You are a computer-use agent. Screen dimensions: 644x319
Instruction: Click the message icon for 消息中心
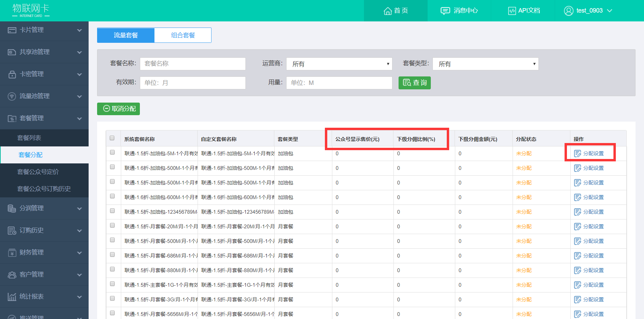(x=445, y=11)
